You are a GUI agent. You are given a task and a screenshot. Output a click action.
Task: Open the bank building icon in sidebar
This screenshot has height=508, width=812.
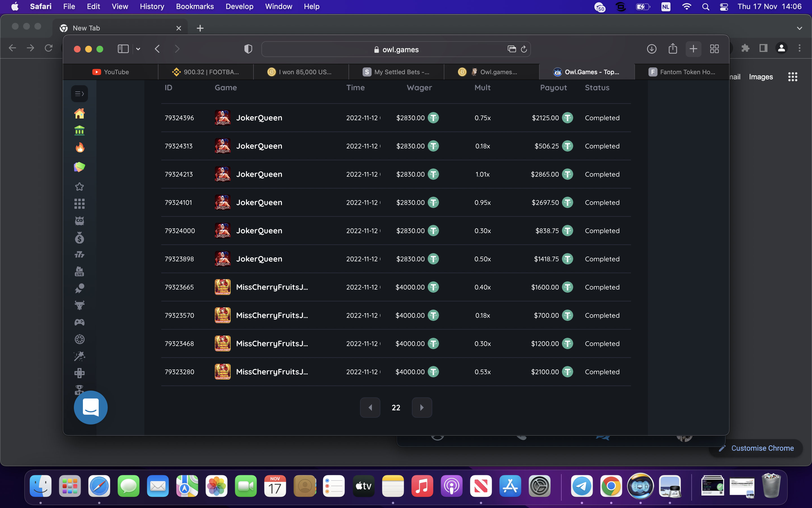tap(80, 130)
